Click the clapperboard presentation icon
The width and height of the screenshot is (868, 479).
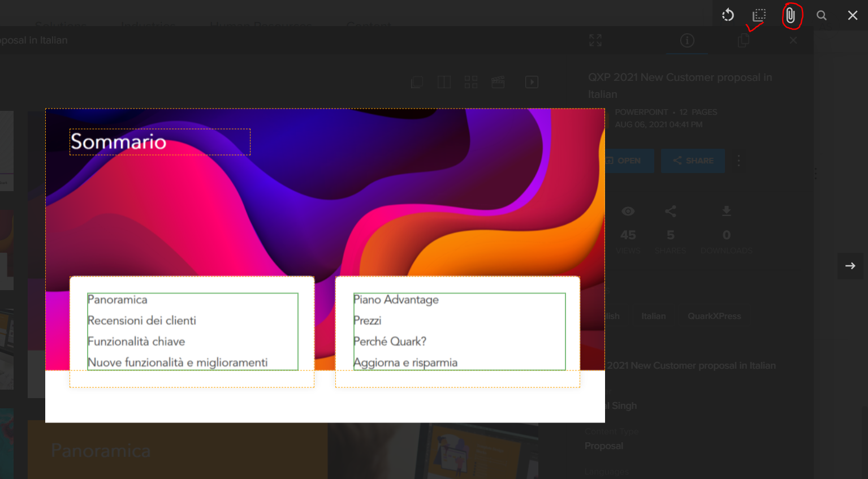[x=498, y=83]
